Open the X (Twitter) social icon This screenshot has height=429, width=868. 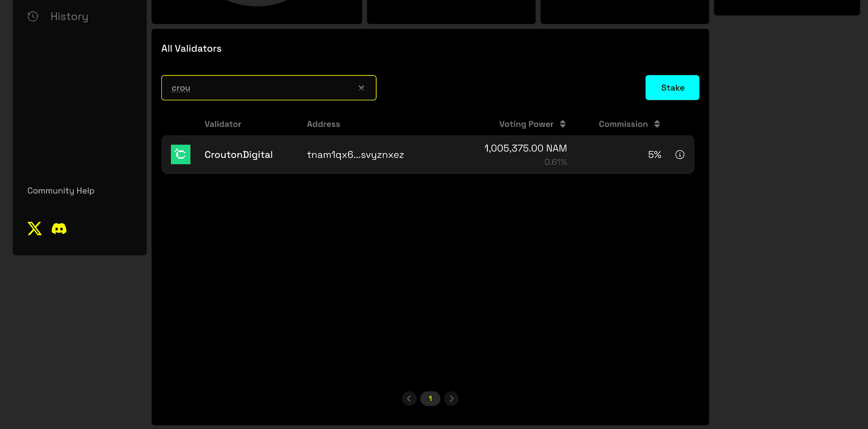tap(34, 229)
